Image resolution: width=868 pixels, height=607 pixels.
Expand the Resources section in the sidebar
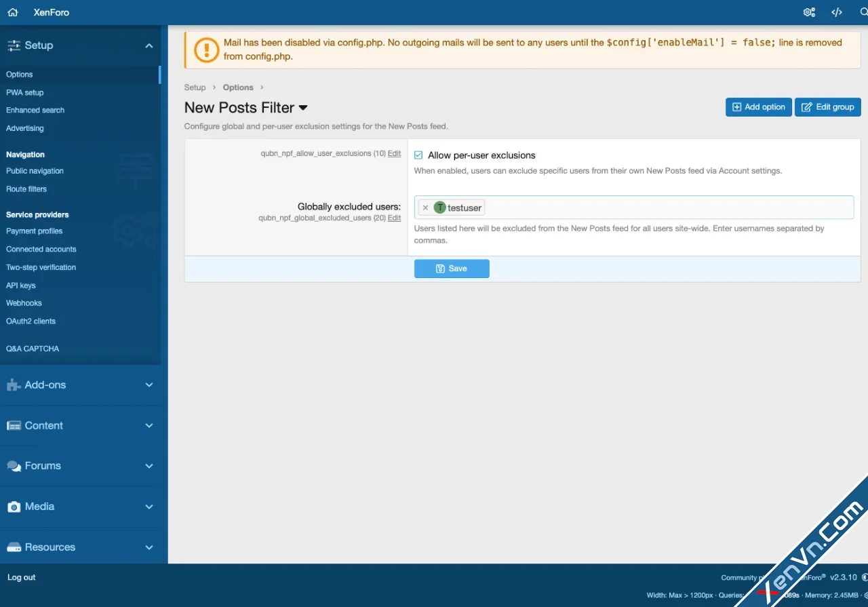coord(149,547)
